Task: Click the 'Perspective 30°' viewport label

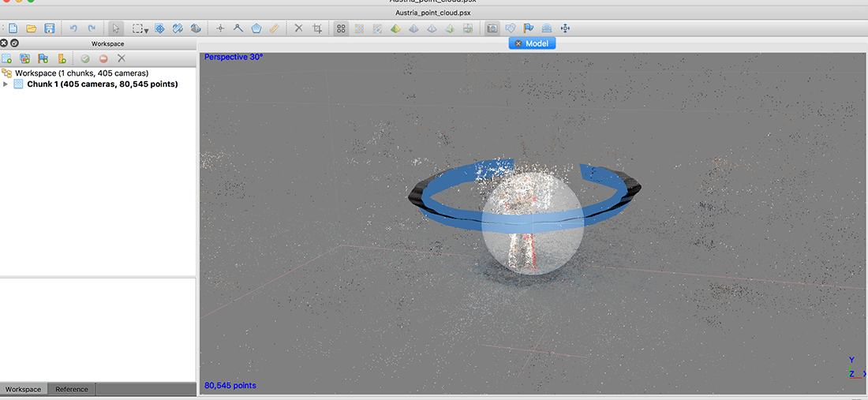Action: pyautogui.click(x=234, y=57)
